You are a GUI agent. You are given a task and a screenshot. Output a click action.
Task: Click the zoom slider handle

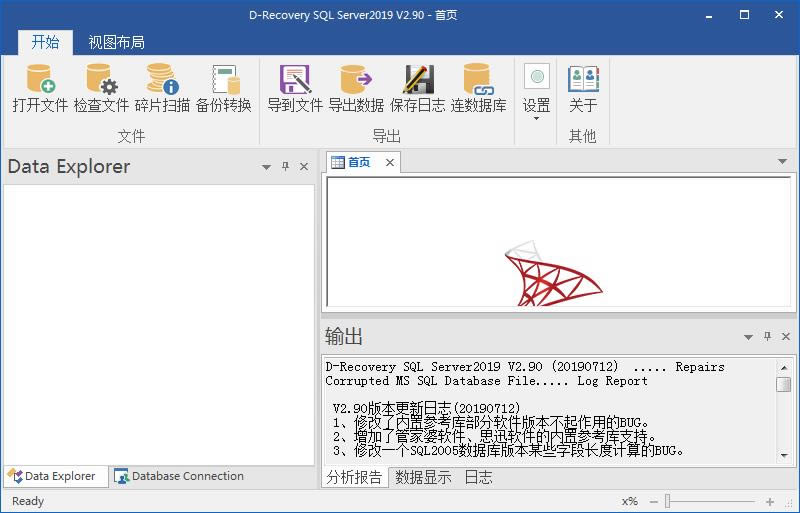pyautogui.click(x=667, y=501)
